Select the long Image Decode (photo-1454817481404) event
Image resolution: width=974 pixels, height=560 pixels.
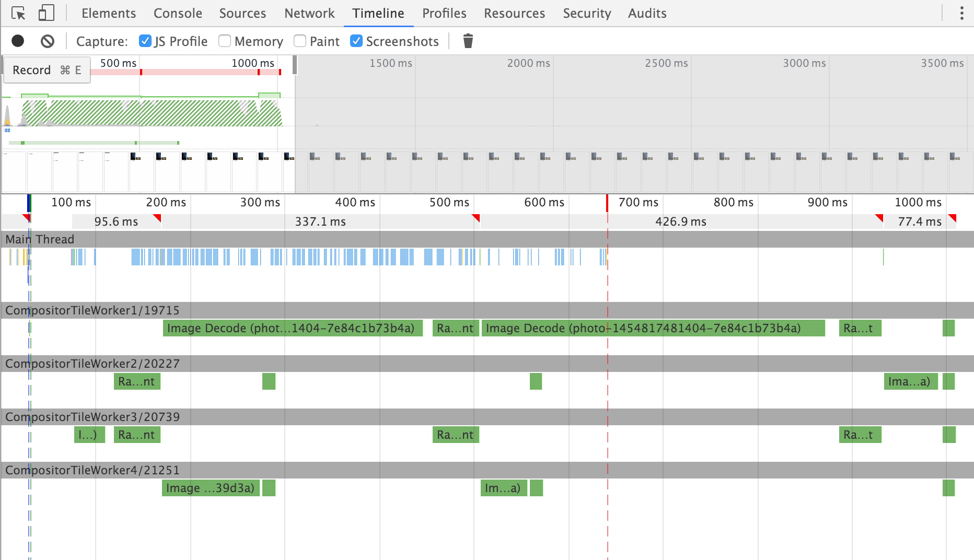(653, 328)
